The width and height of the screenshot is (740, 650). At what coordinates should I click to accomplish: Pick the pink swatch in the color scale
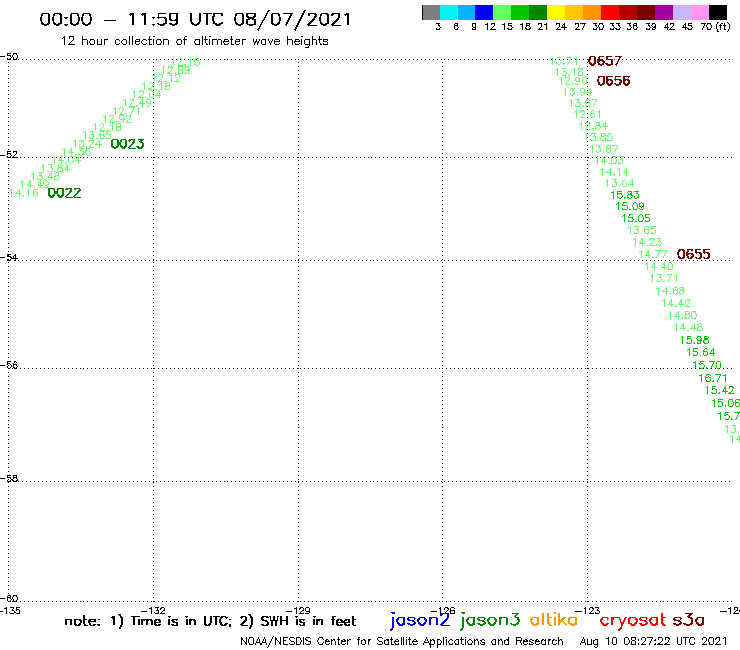coord(699,12)
